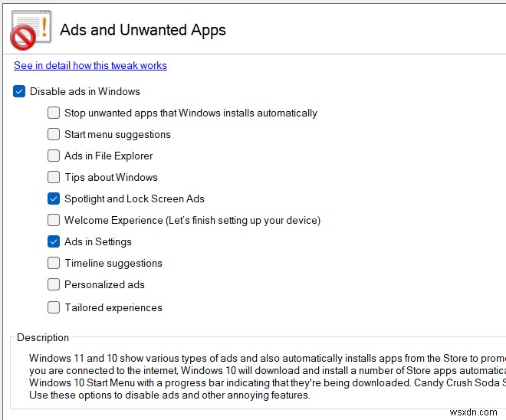Enable Tips about Windows checkbox
This screenshot has height=420, width=506.
tap(54, 177)
